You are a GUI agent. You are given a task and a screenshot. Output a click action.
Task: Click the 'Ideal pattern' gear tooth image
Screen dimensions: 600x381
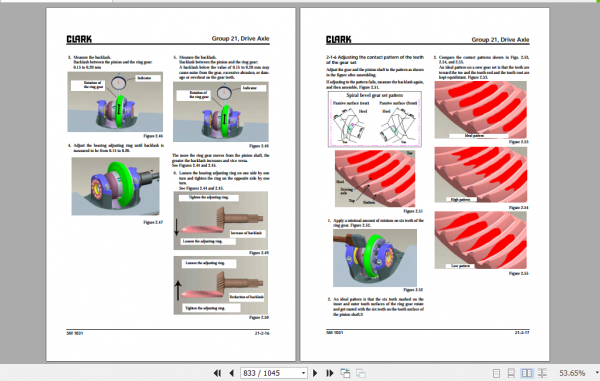pyautogui.click(x=481, y=110)
